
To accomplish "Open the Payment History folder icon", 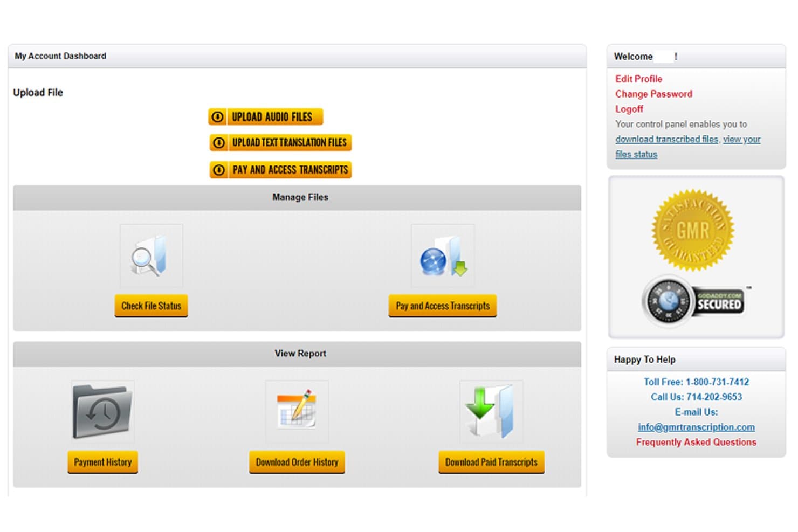I will tap(102, 412).
